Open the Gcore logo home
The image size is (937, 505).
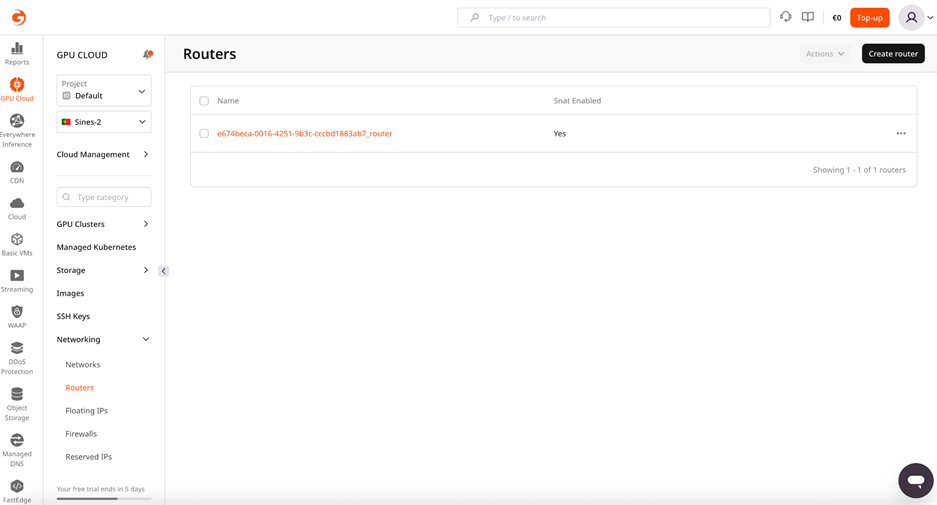(x=19, y=17)
